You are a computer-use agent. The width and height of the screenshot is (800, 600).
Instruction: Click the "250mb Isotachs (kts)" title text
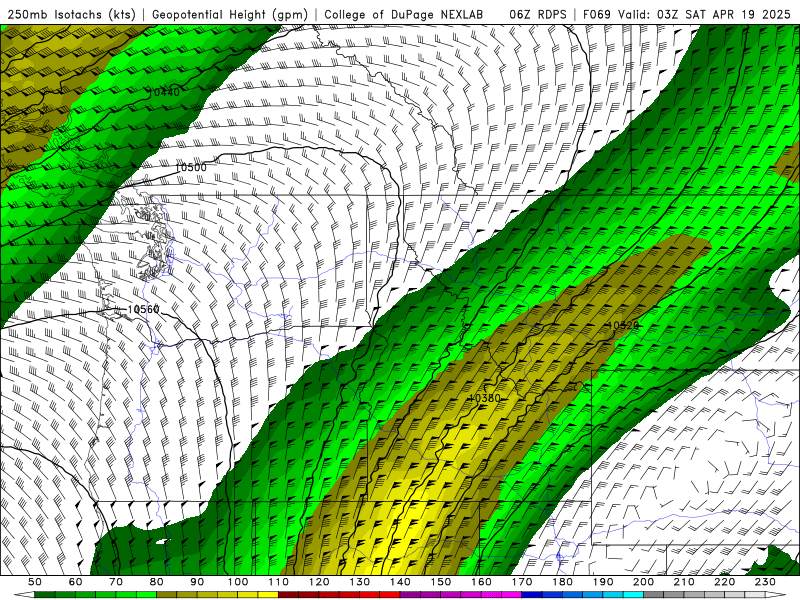pyautogui.click(x=71, y=14)
